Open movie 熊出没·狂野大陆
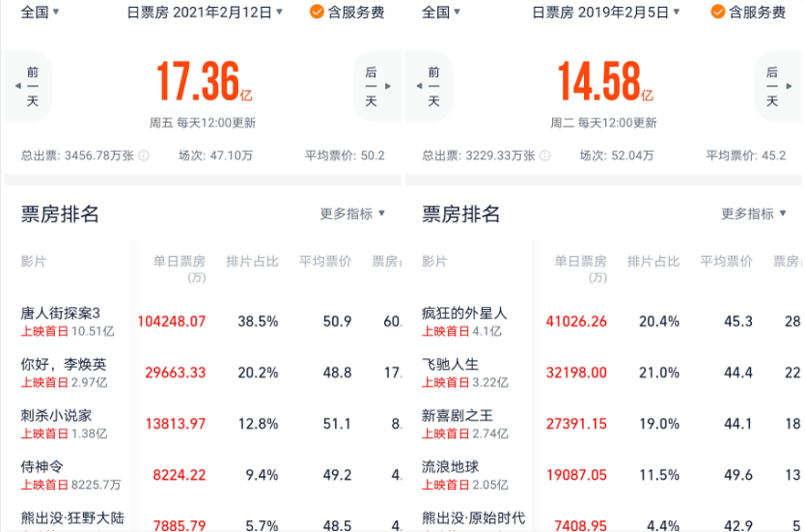 [x=72, y=518]
